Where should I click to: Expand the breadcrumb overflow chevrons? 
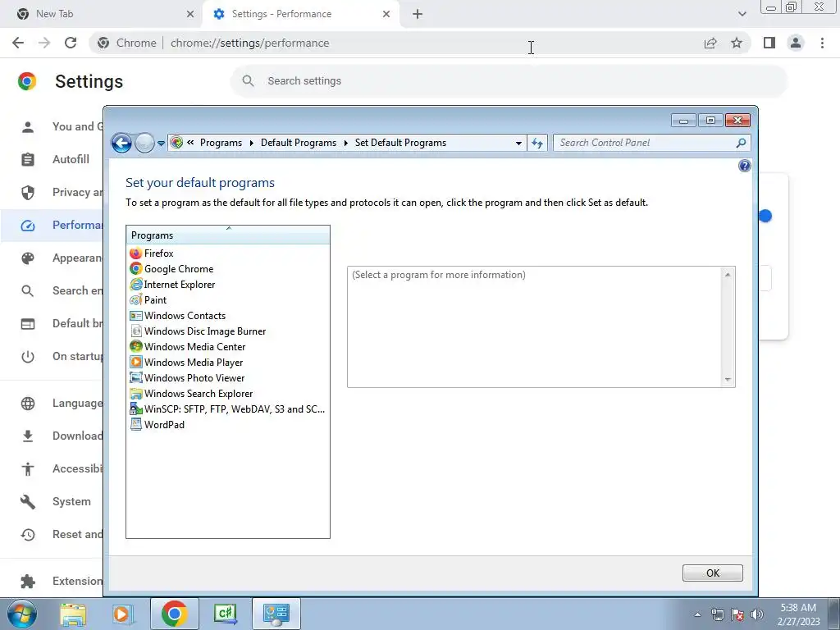pos(190,143)
